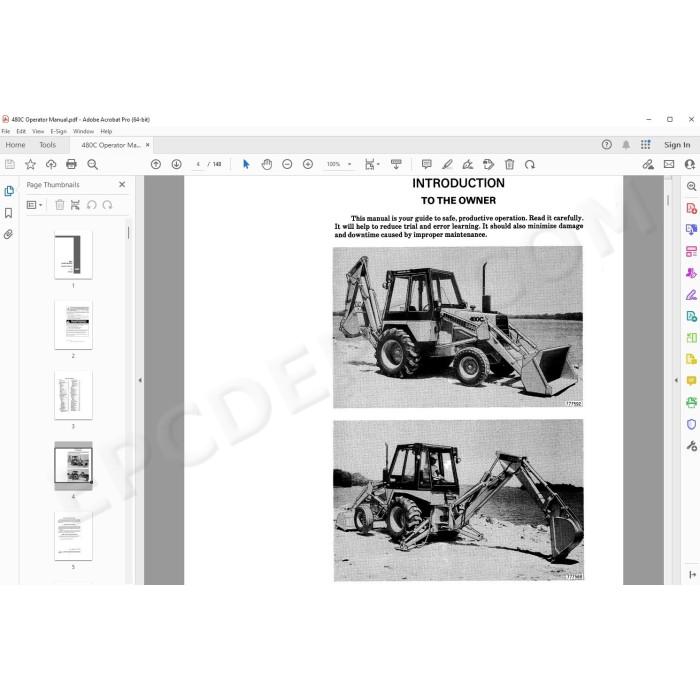The height and width of the screenshot is (700, 700).
Task: Go to next page arrow
Action: (x=177, y=164)
